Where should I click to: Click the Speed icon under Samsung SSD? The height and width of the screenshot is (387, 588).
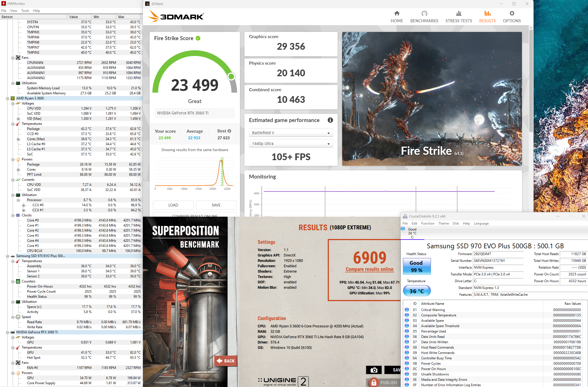coord(18,317)
